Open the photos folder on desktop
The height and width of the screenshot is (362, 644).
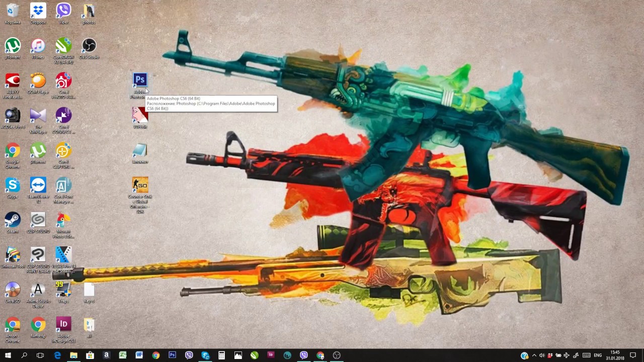click(89, 14)
